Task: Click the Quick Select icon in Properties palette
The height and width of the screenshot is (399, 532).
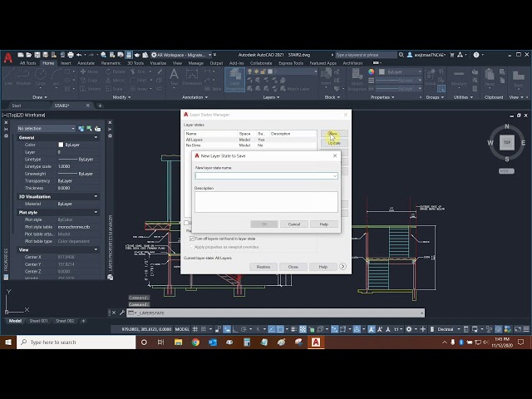Action: point(98,129)
